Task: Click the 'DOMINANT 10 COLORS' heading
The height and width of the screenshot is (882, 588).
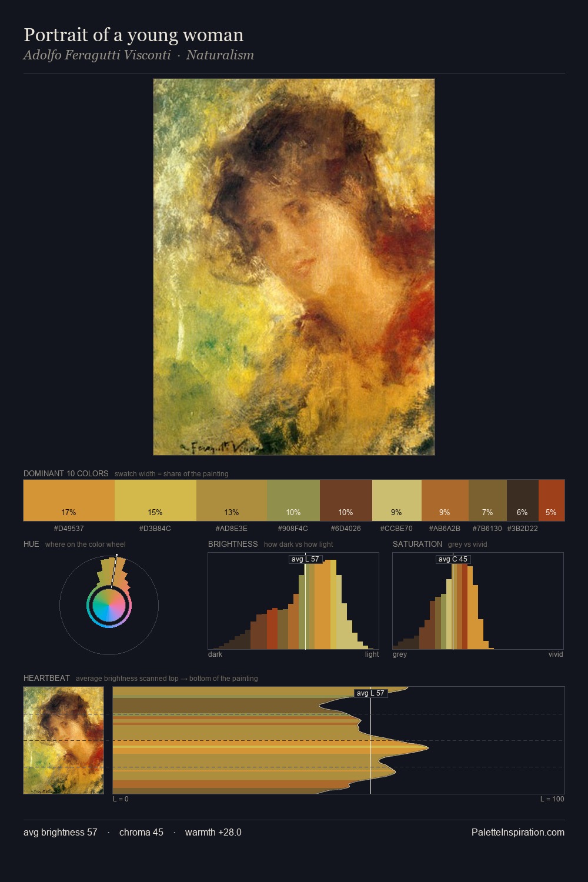Action: (66, 473)
